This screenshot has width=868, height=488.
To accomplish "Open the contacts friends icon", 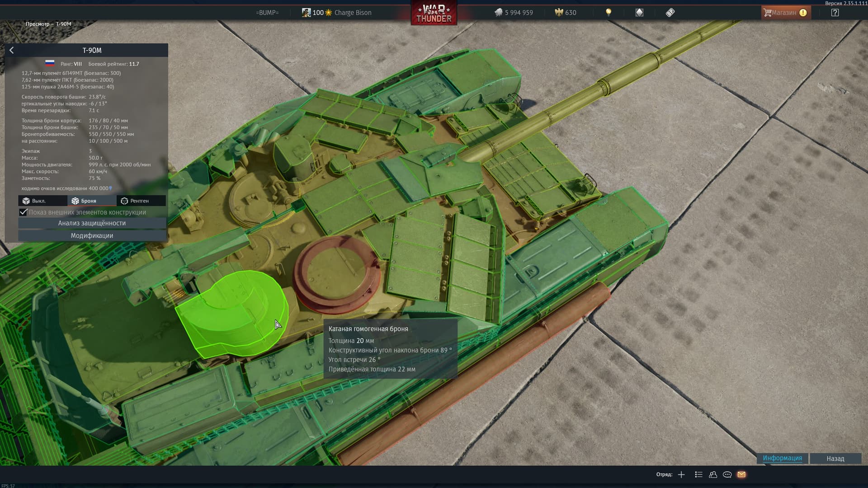I will pos(713,474).
